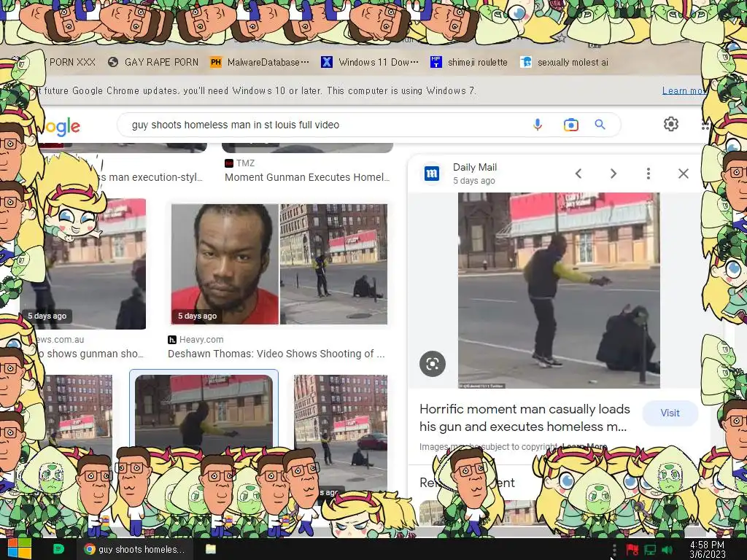Switch to the Chrome taskbar button
747x560 pixels.
pos(135,549)
